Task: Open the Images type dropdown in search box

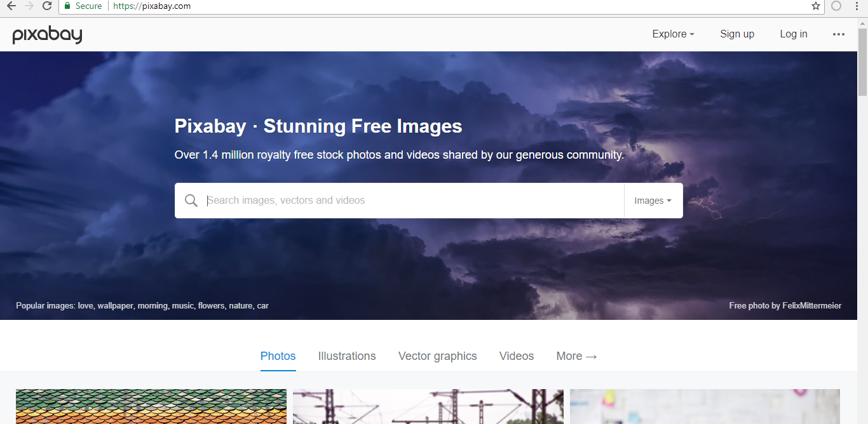Action: coord(653,201)
